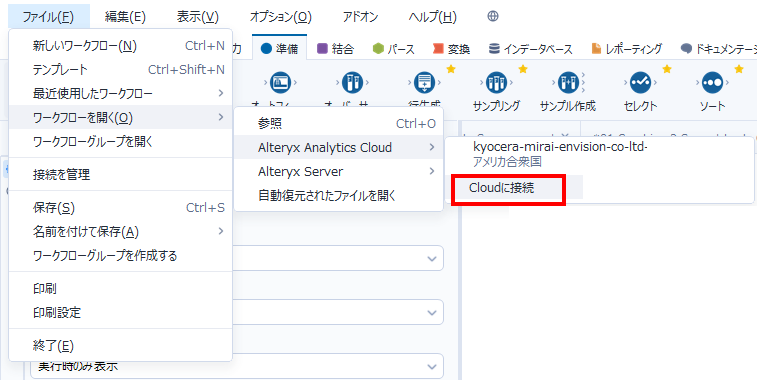The image size is (757, 380).
Task: Toggle favorite star on ソート tool
Action: [739, 70]
